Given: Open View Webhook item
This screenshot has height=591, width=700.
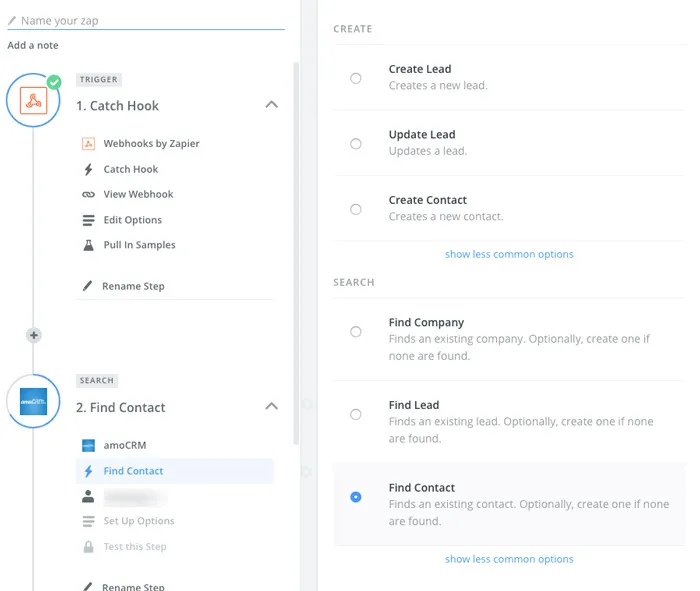Looking at the screenshot, I should click(138, 195).
